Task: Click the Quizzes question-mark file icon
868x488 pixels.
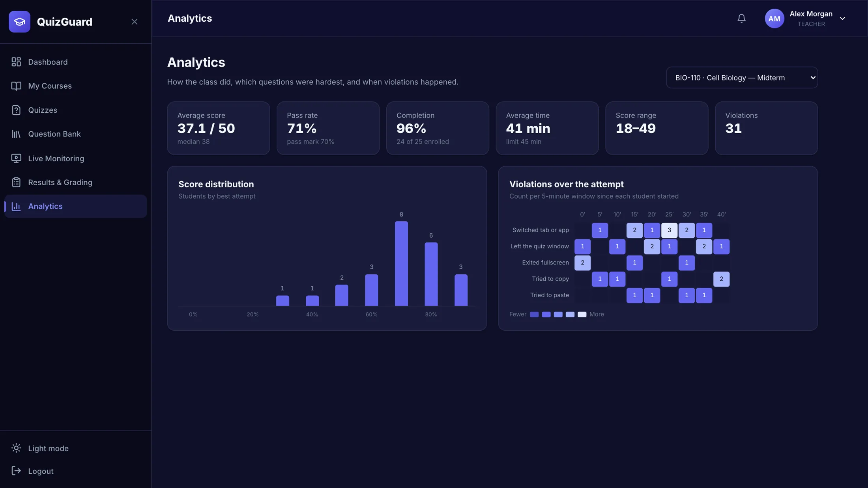Action: click(x=16, y=110)
